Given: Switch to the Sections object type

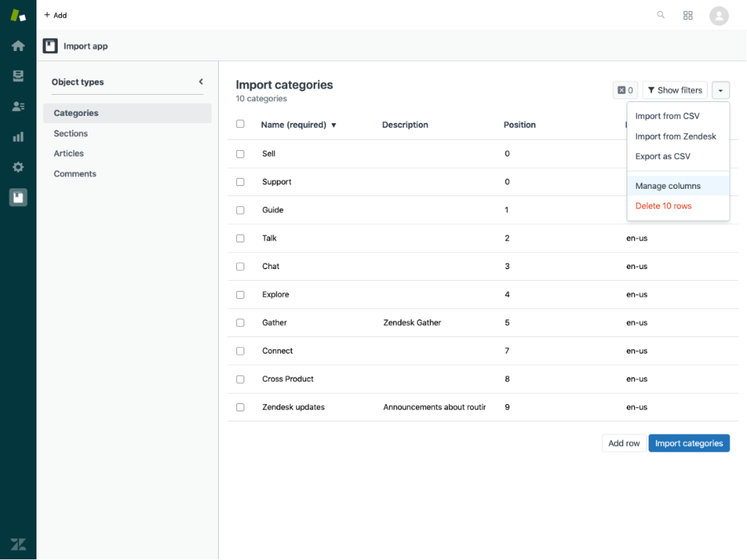Looking at the screenshot, I should (x=70, y=133).
